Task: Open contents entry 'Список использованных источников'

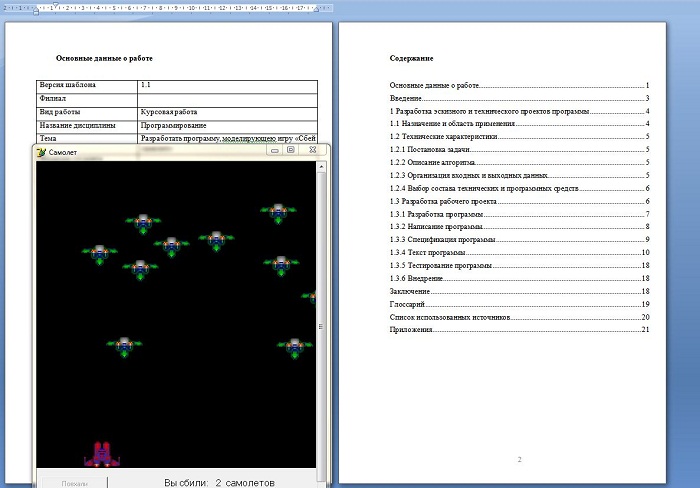Action: tap(519, 317)
